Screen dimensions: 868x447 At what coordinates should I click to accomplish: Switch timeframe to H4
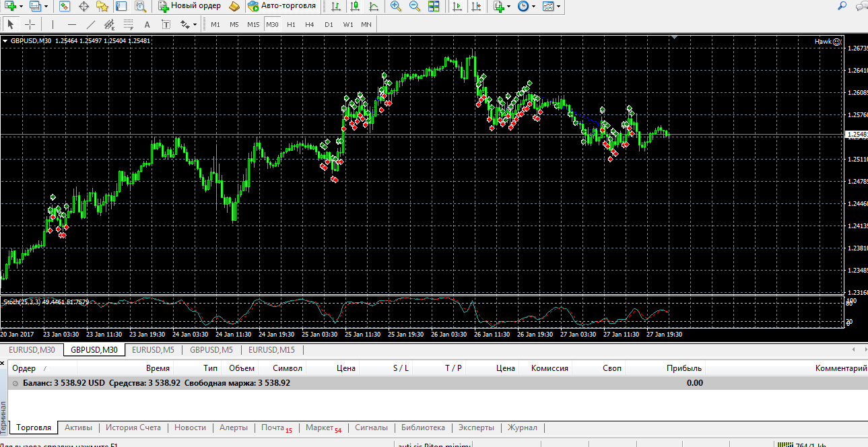(x=310, y=24)
